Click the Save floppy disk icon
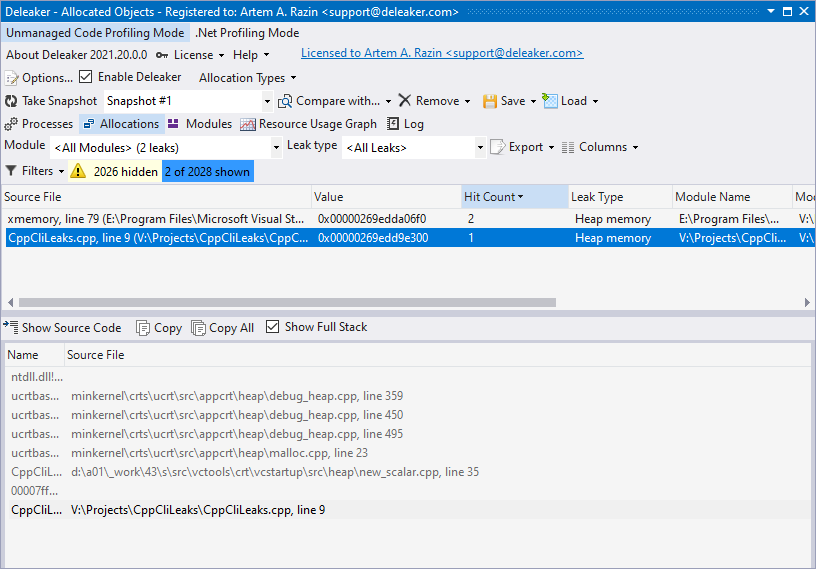The width and height of the screenshot is (816, 569). point(490,101)
